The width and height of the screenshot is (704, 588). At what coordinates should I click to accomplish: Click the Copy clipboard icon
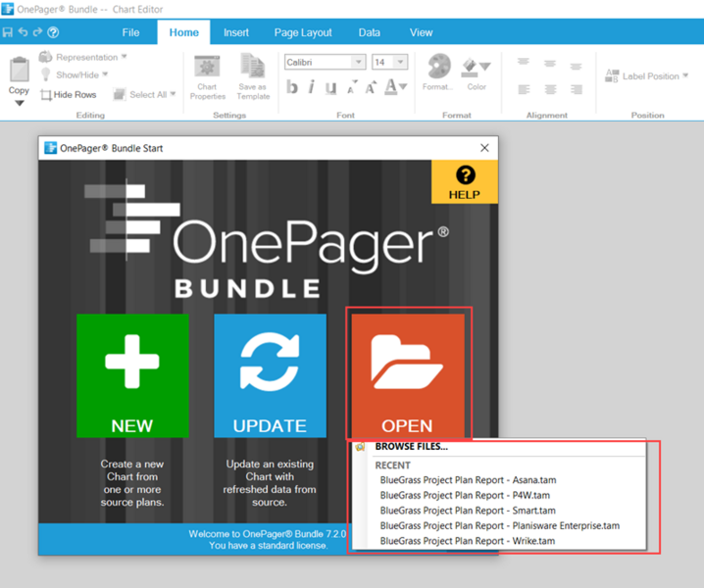coord(19,70)
